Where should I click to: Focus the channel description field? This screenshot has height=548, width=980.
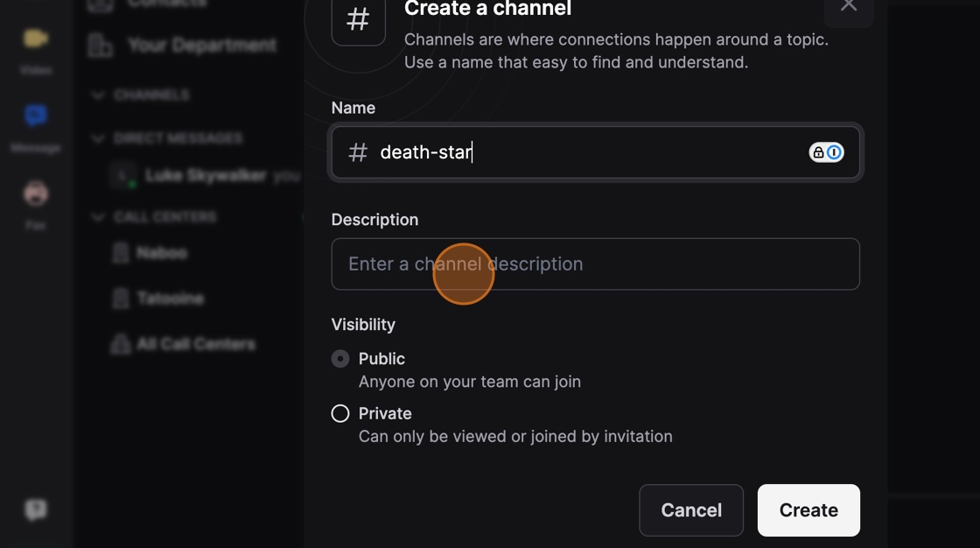point(596,264)
